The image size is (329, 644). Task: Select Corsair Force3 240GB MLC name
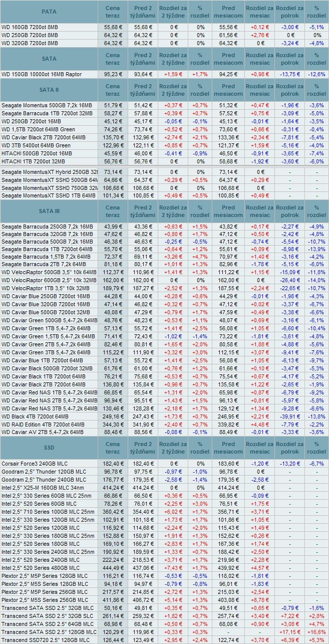tap(34, 464)
